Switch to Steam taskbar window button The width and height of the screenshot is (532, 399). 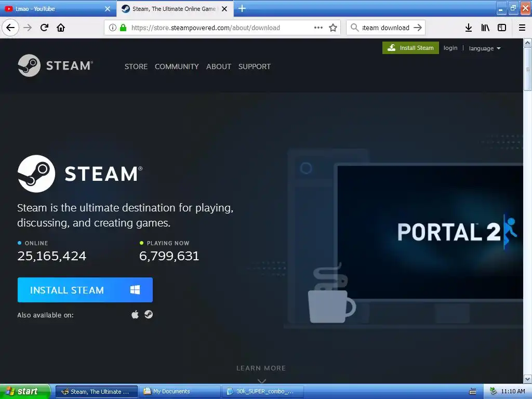tap(96, 392)
